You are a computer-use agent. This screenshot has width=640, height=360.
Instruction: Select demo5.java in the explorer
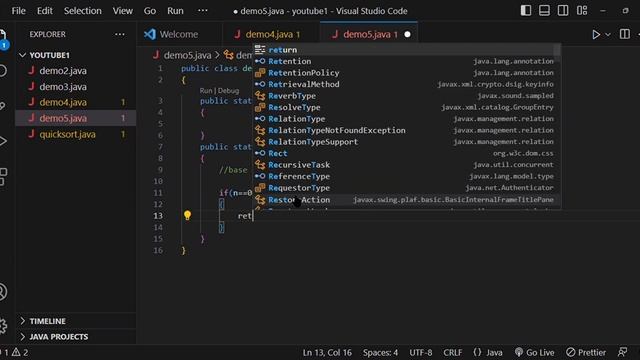pyautogui.click(x=76, y=118)
